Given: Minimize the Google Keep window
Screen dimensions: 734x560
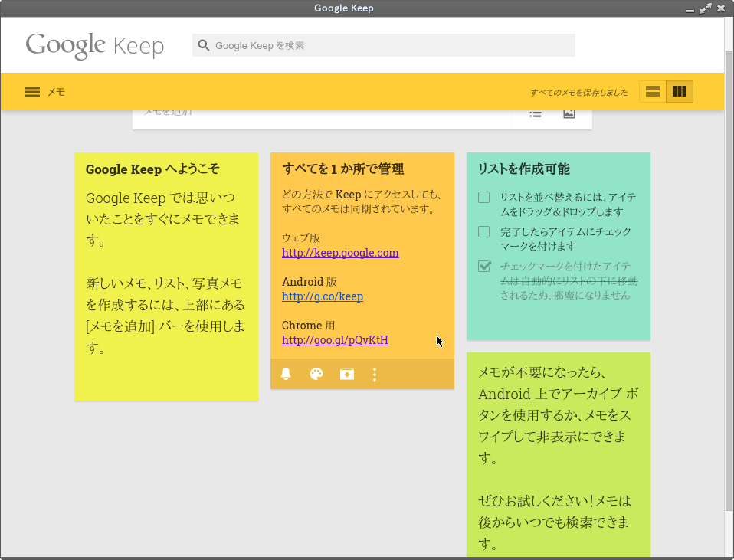Looking at the screenshot, I should pos(690,9).
